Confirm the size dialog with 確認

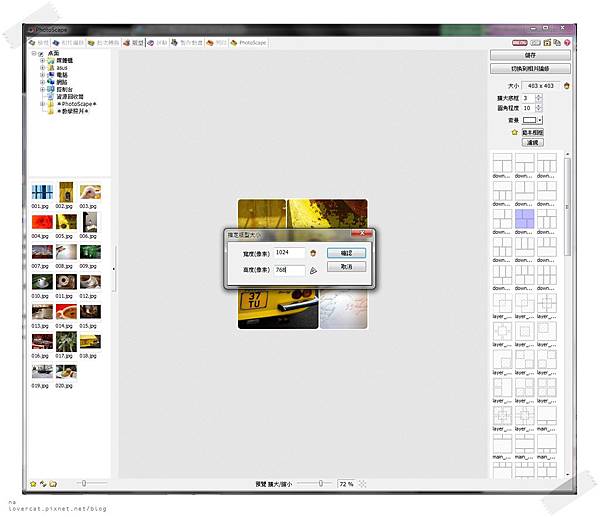pyautogui.click(x=346, y=253)
